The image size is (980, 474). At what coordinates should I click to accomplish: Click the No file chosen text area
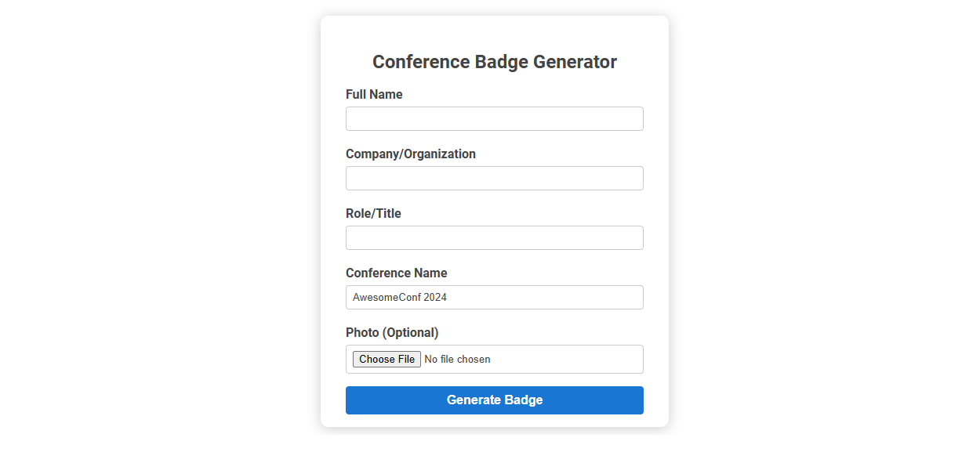pyautogui.click(x=457, y=359)
